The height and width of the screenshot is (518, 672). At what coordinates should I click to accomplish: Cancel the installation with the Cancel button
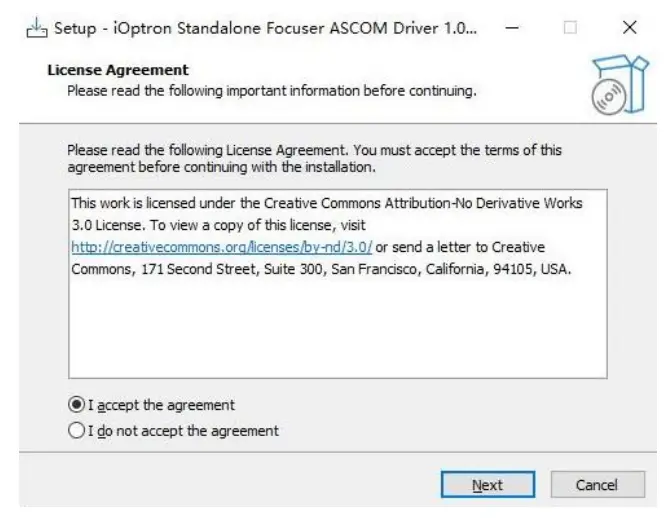pos(596,485)
